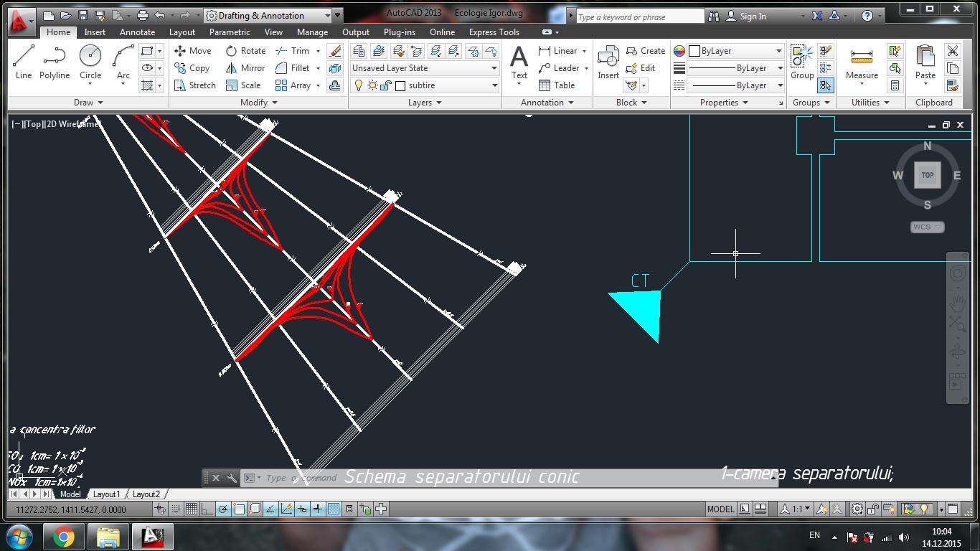Image resolution: width=980 pixels, height=551 pixels.
Task: Click the Insert block icon
Action: [x=608, y=62]
